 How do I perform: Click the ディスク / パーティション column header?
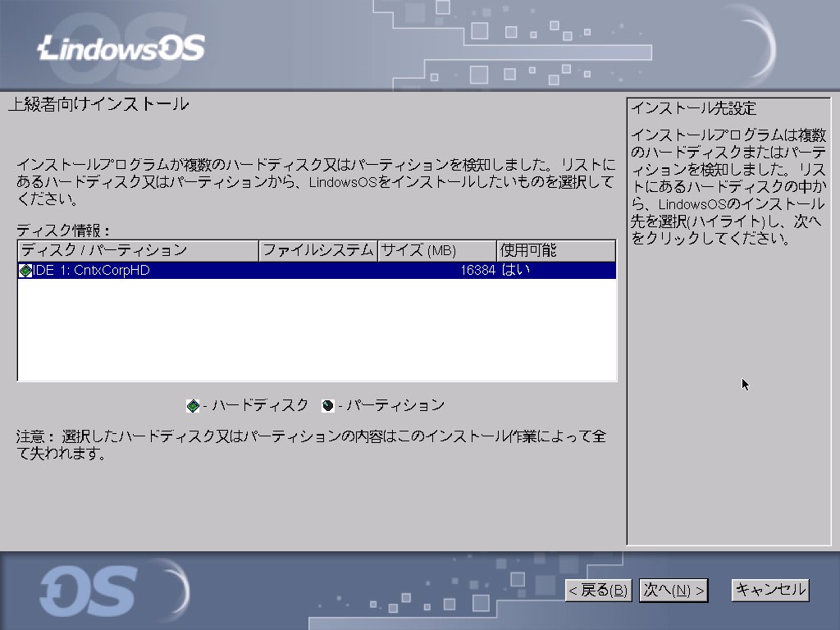pyautogui.click(x=138, y=251)
